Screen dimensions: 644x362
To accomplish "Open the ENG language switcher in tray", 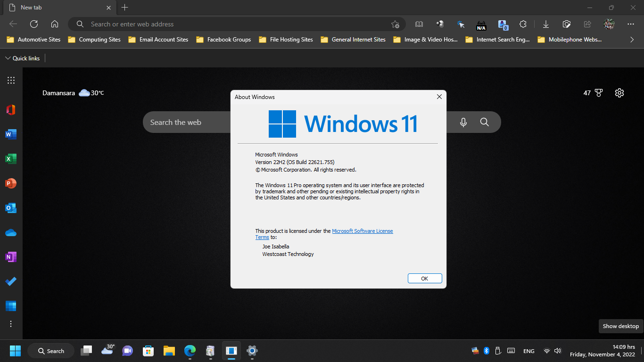I will (529, 351).
